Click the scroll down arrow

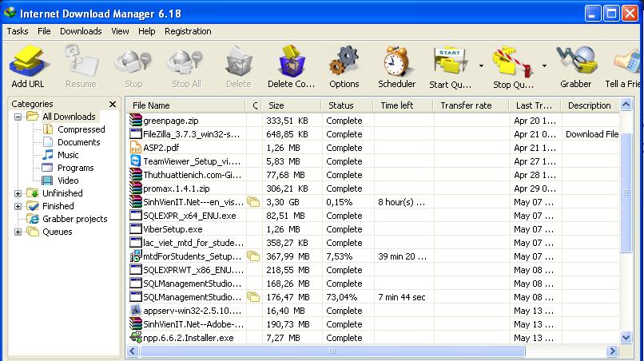point(626,338)
